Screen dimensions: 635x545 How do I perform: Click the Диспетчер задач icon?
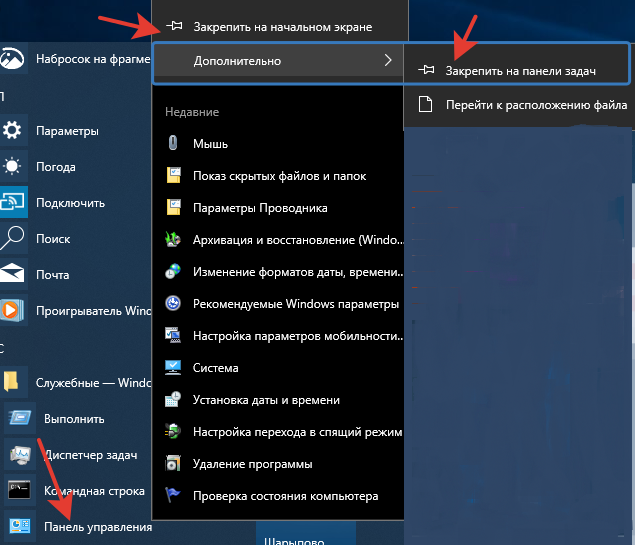pos(20,455)
